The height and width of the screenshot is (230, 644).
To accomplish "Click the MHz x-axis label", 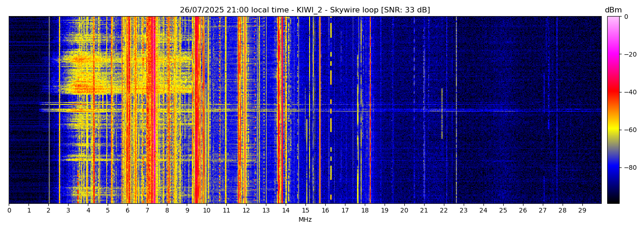I will [305, 220].
